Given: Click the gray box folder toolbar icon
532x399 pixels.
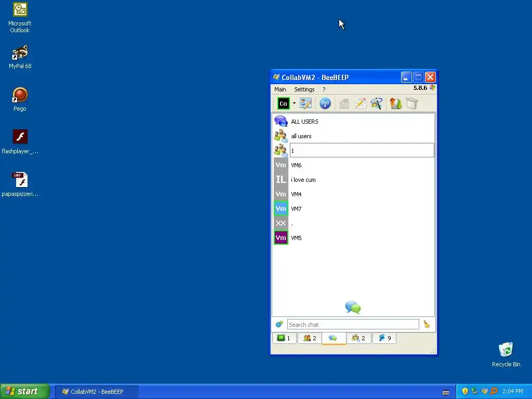Looking at the screenshot, I should tap(412, 103).
